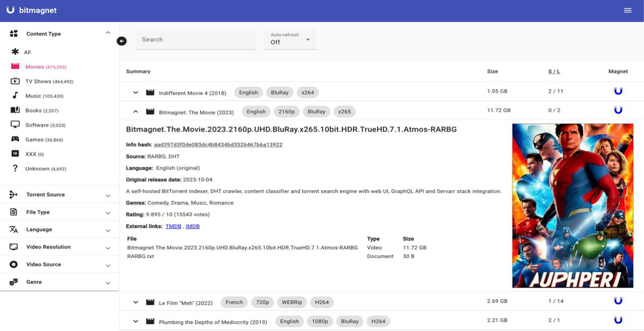The height and width of the screenshot is (331, 644).
Task: Expand the Torrent Source filter
Action: [x=108, y=196]
